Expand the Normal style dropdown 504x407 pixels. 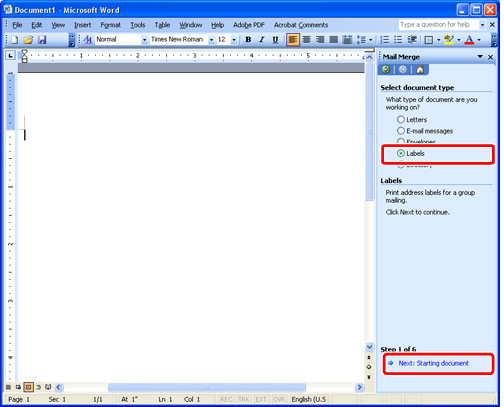[144, 40]
